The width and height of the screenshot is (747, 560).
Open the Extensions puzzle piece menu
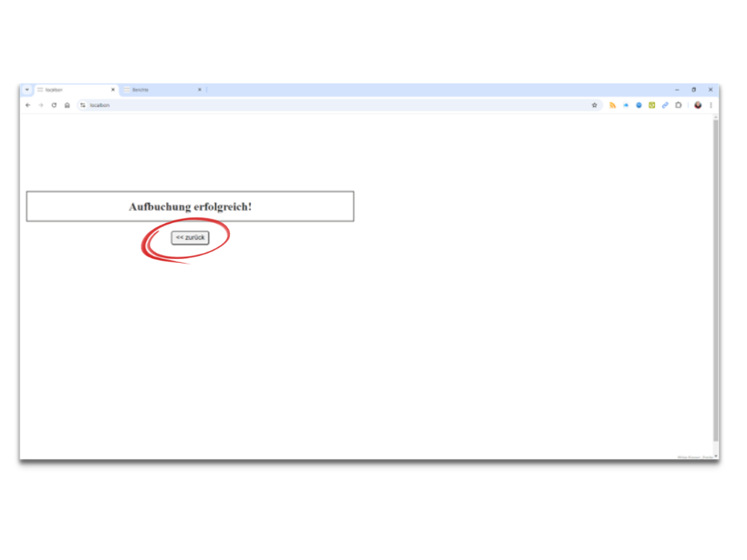tap(678, 105)
